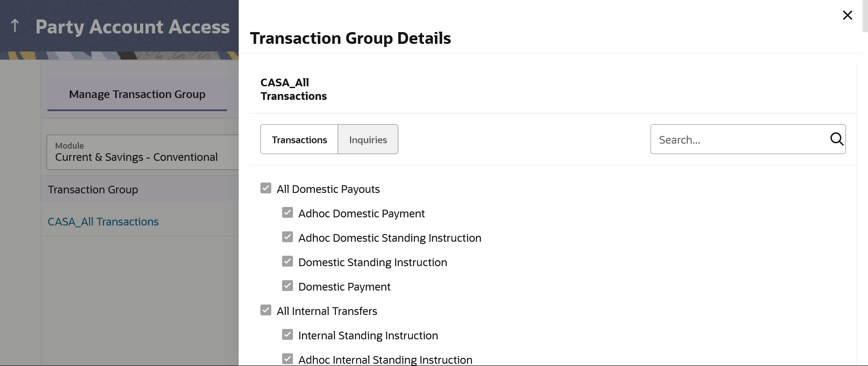Switch to the Inquiries tab
Screen dimensions: 868x366
point(368,140)
